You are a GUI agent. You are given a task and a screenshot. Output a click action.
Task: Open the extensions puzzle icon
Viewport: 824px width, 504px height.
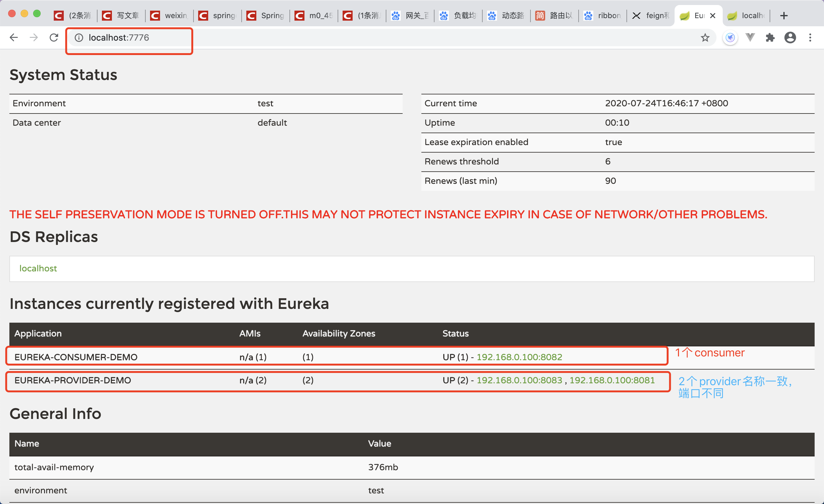point(770,38)
